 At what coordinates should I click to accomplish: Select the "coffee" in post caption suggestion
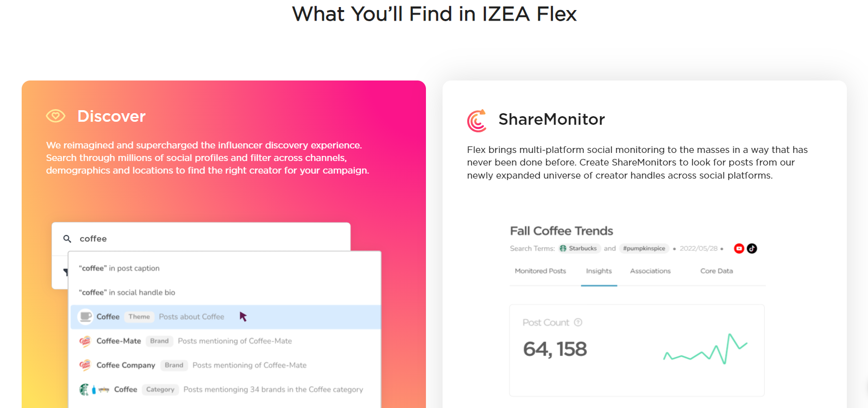[119, 268]
